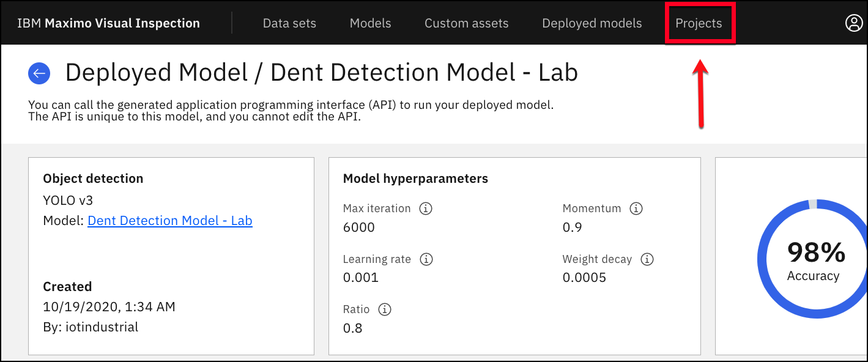The width and height of the screenshot is (868, 362).
Task: Show info for Momentum
Action: (636, 209)
